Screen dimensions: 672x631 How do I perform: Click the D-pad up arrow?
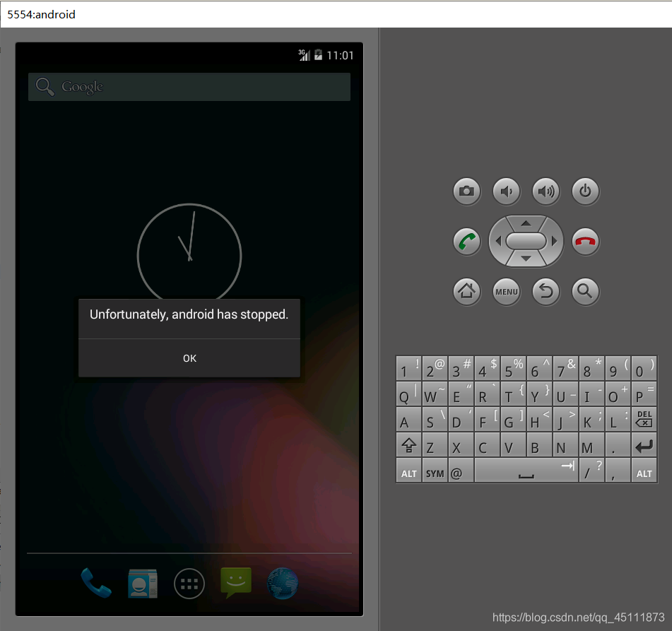526,223
